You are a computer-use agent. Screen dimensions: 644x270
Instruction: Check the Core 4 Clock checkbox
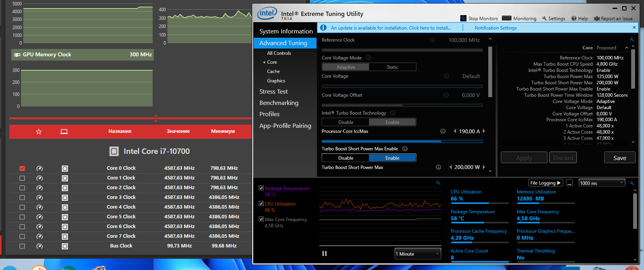click(22, 207)
